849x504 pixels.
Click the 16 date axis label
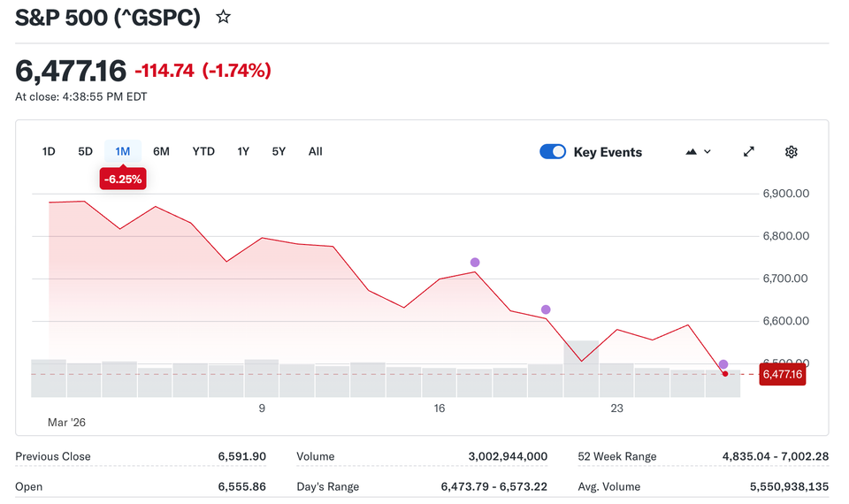[440, 409]
